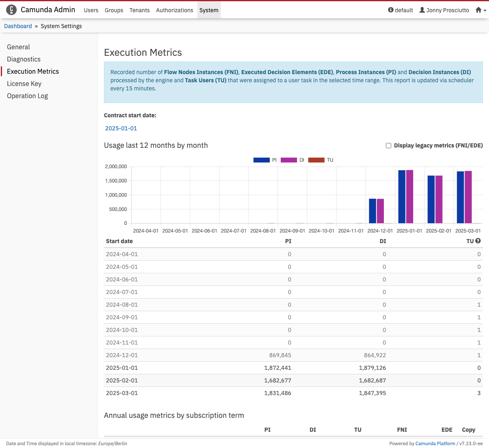Toggle the DI legend series
489x448 pixels.
(x=289, y=160)
